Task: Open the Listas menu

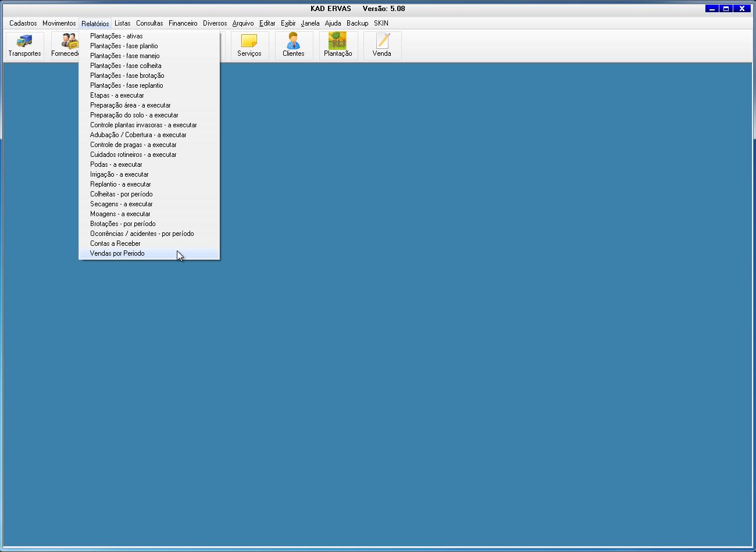Action: coord(123,23)
